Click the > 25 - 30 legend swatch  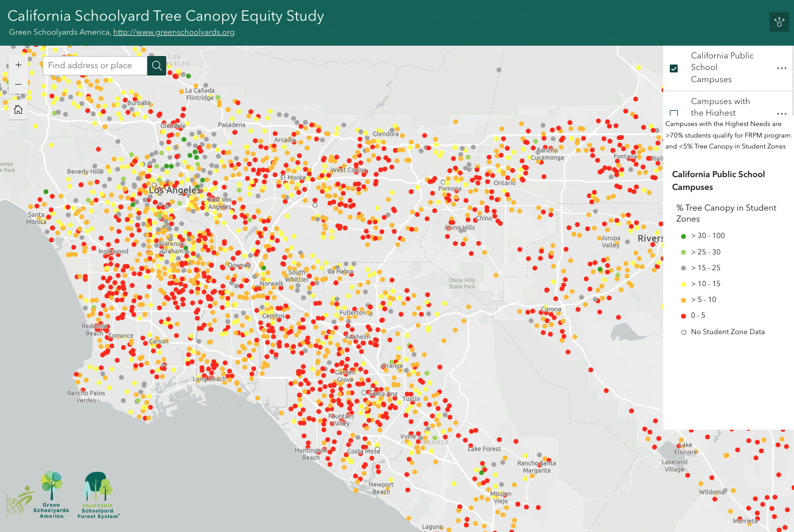click(683, 252)
